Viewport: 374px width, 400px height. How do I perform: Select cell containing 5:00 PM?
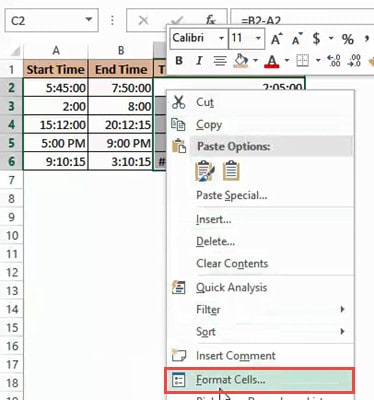point(56,143)
